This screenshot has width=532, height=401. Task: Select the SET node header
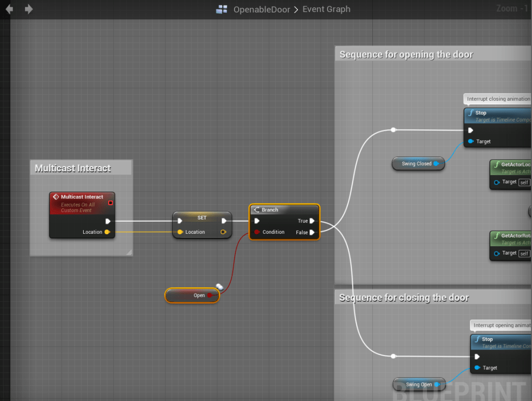tap(202, 218)
